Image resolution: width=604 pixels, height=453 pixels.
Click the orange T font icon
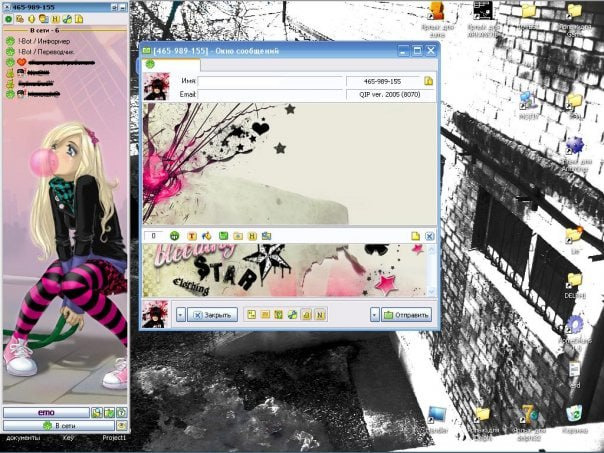[x=192, y=236]
